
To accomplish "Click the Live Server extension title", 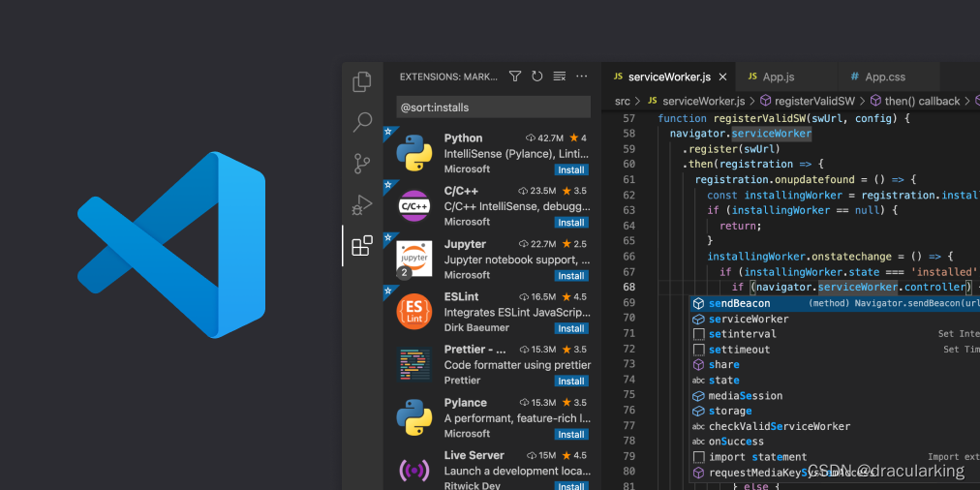I will pyautogui.click(x=474, y=455).
